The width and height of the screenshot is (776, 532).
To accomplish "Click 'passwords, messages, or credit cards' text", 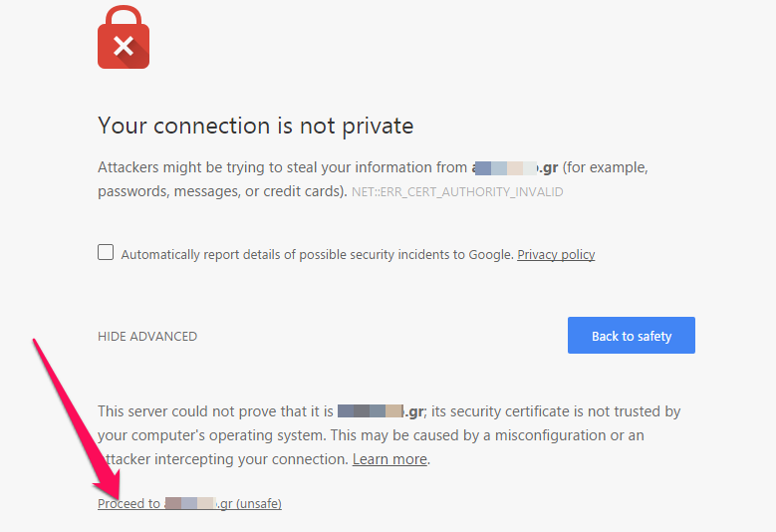I will point(221,191).
